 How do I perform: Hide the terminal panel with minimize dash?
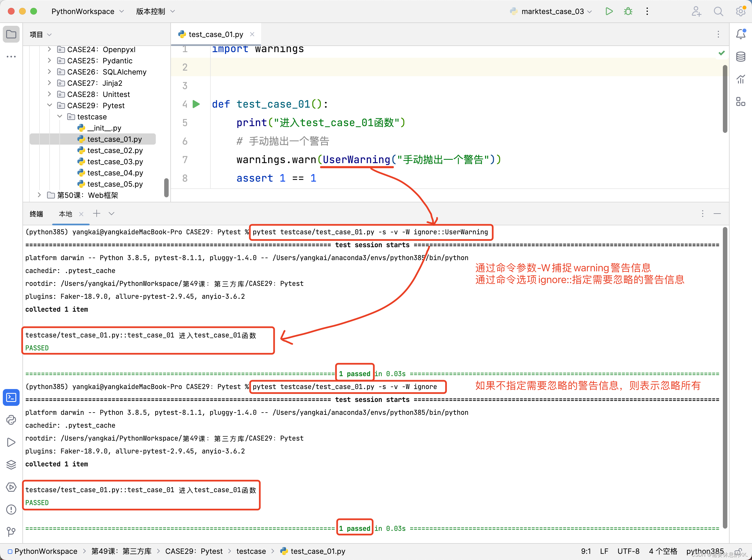(x=717, y=214)
